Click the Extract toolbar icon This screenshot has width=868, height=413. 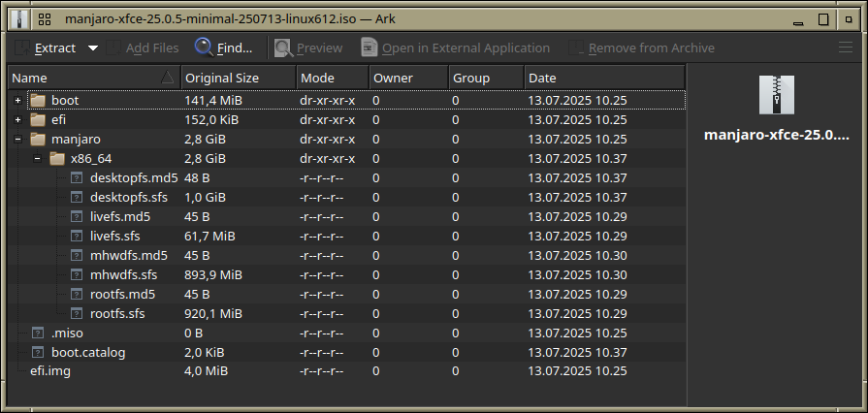point(22,48)
